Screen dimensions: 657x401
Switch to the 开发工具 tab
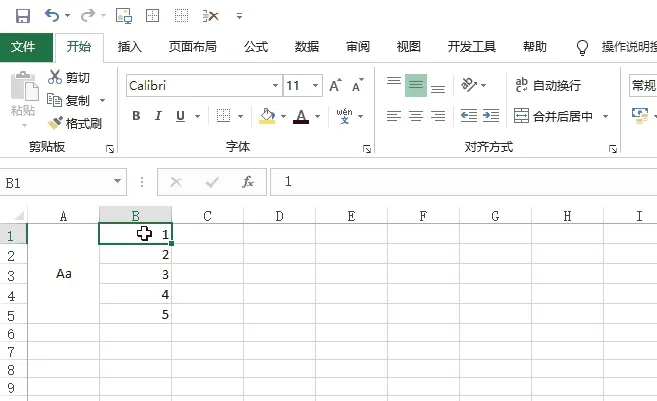[471, 47]
